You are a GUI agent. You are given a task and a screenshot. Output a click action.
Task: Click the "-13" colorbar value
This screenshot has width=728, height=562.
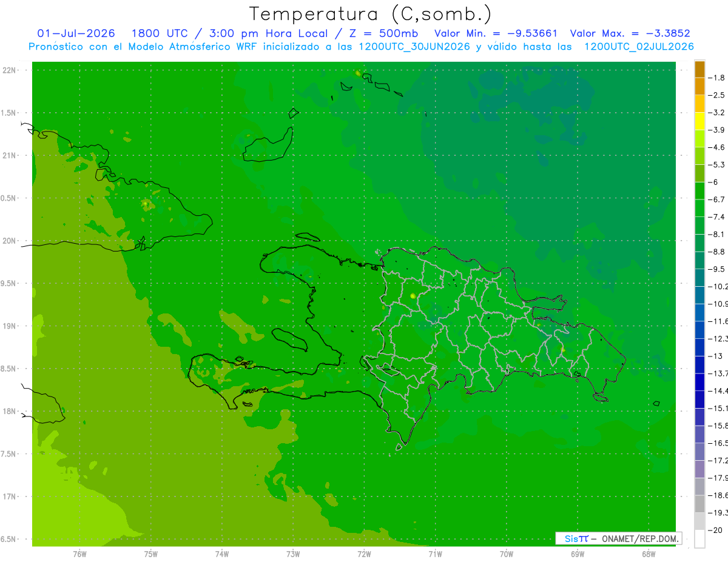pos(716,356)
